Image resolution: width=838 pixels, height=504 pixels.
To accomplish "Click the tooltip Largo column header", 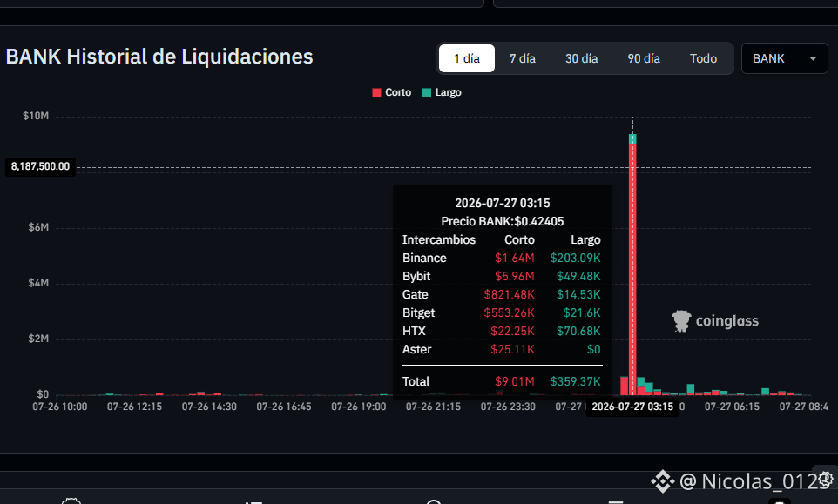I will [585, 239].
